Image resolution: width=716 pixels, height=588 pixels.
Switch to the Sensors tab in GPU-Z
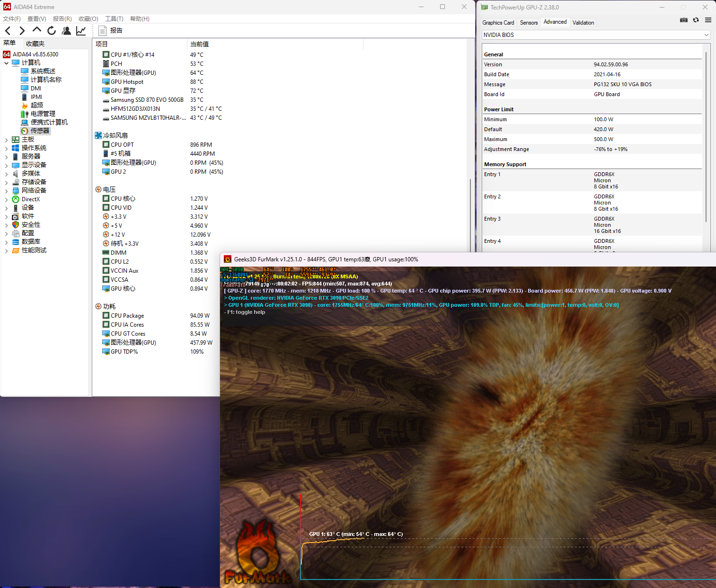pyautogui.click(x=529, y=23)
